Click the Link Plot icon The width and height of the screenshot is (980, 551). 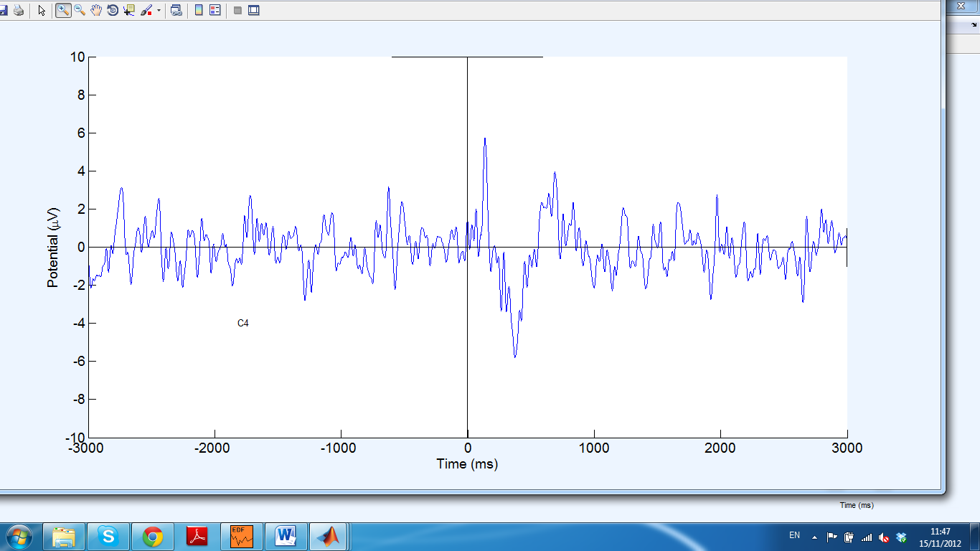point(176,10)
